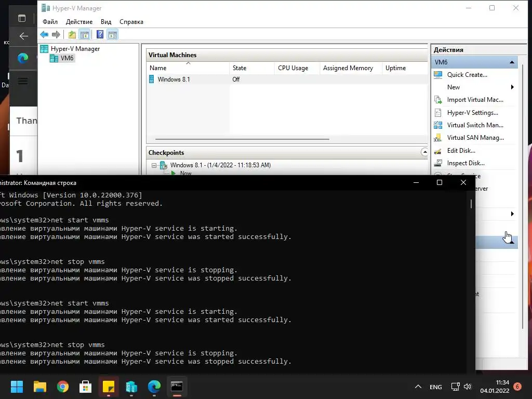Toggle the Show/Hide Action Pane toolbar icon
Viewport: 532px width, 399px height.
113,34
